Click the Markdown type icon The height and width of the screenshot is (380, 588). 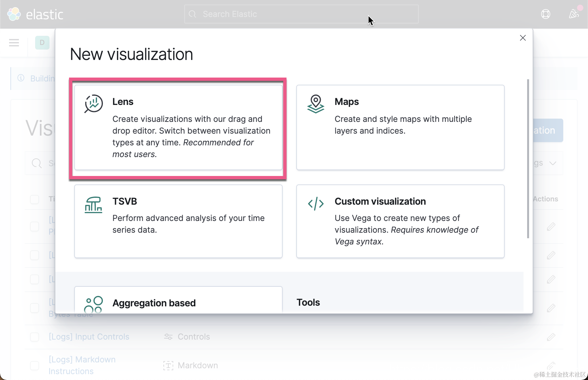168,365
